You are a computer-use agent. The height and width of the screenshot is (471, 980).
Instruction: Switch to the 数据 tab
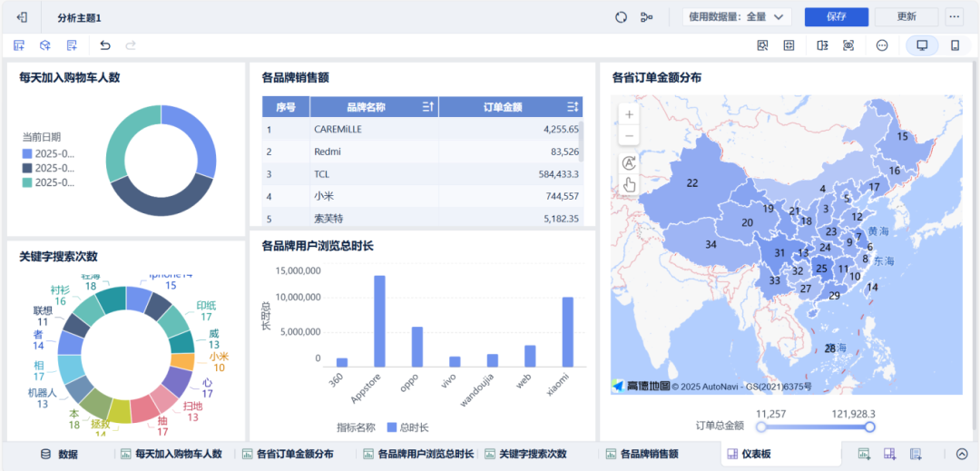coord(59,454)
